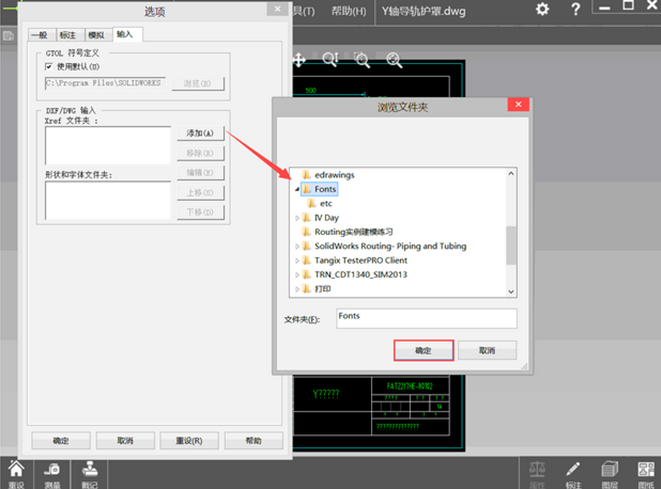Click the folder tree scrollbar down arrow
This screenshot has height=489, width=661.
[x=511, y=291]
